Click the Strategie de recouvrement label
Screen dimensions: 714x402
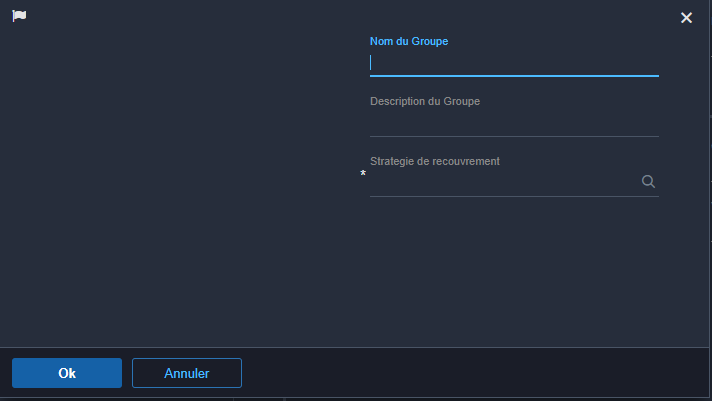[x=435, y=162]
